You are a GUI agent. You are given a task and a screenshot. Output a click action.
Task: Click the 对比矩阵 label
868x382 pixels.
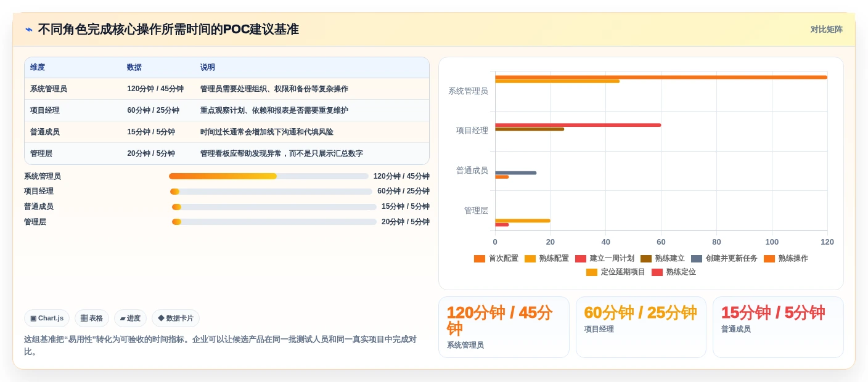pyautogui.click(x=826, y=30)
